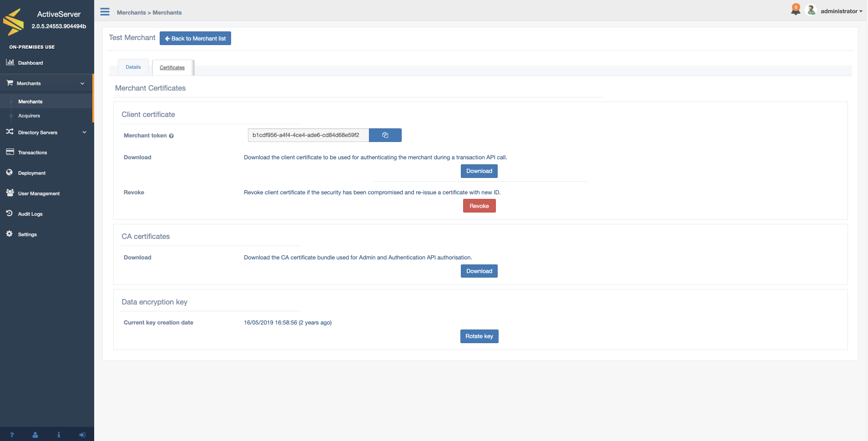868x441 pixels.
Task: Click the ON-PREMISES USE label
Action: (32, 47)
